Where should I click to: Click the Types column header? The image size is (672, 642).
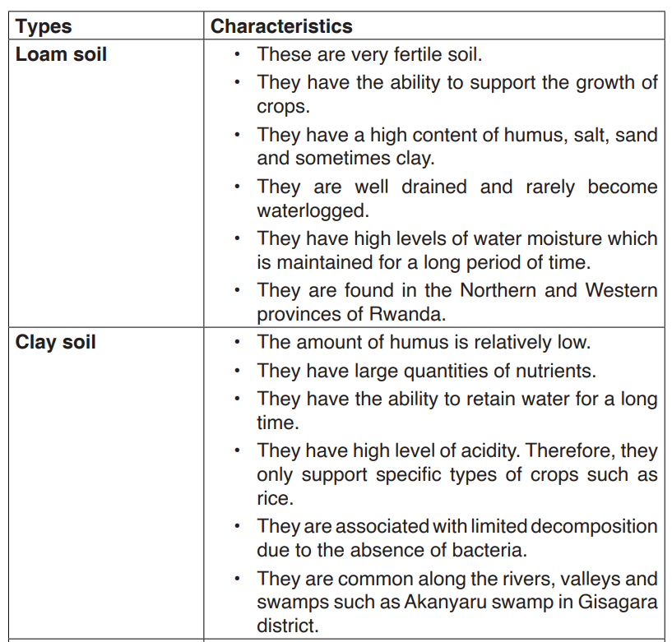click(44, 26)
